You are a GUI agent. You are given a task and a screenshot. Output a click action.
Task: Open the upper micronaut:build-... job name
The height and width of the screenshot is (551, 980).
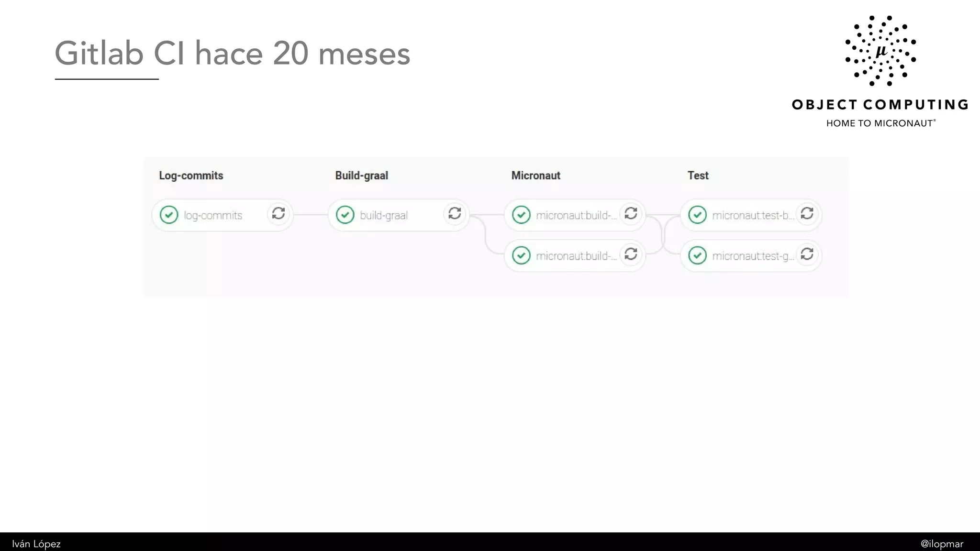coord(577,216)
